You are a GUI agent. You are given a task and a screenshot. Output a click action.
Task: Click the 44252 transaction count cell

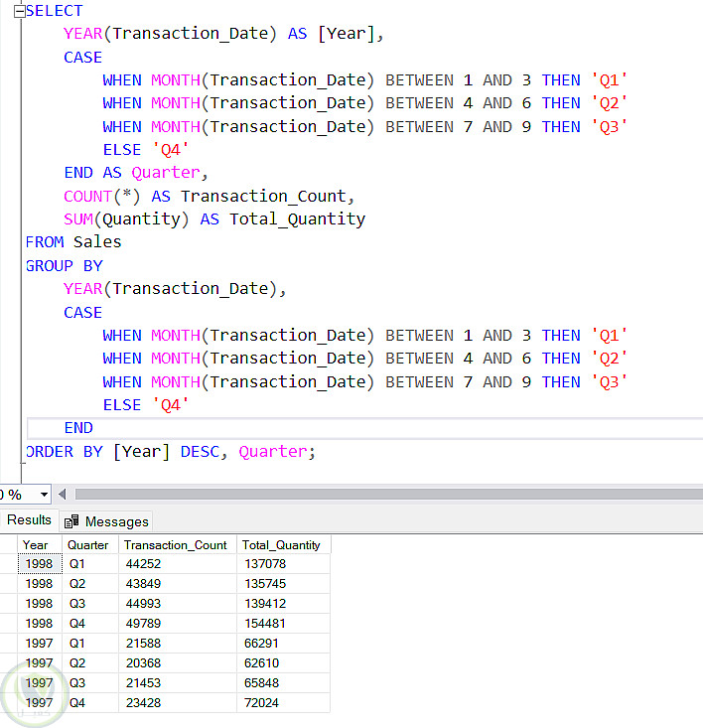(178, 564)
